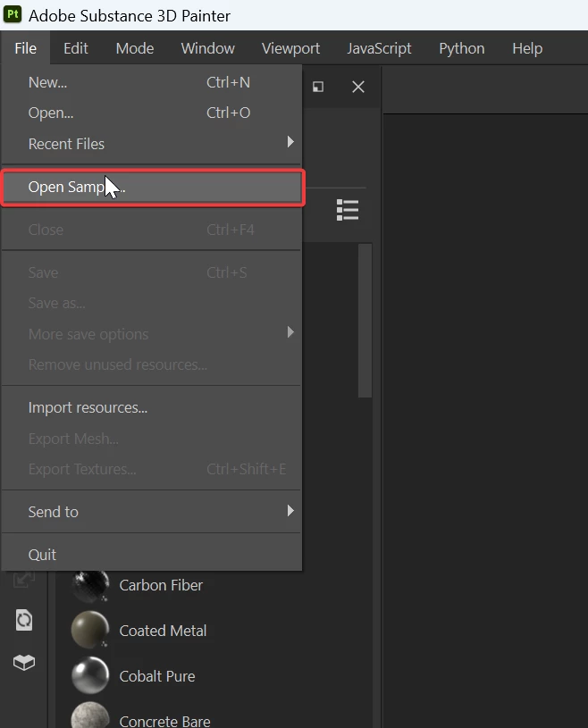Choose Open... from File menu

point(151,113)
